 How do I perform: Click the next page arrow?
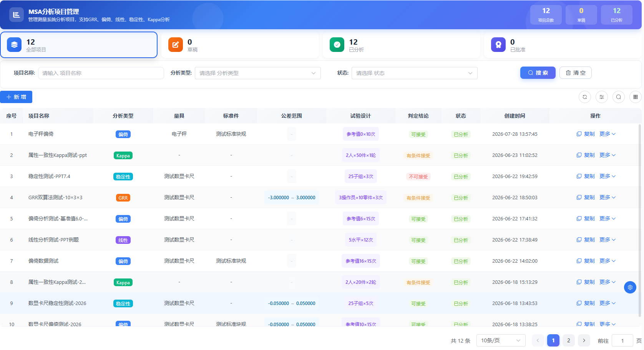tap(584, 340)
